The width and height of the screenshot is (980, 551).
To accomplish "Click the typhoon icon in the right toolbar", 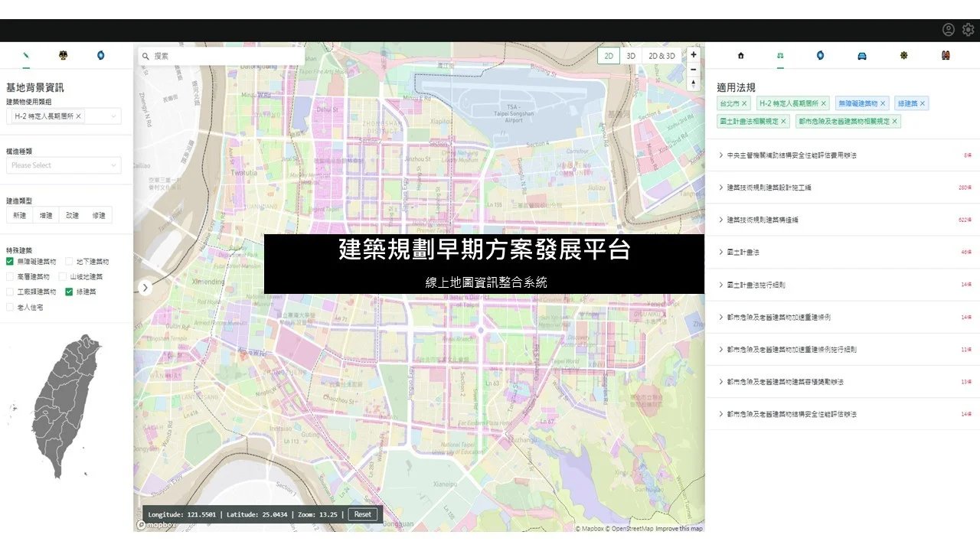I will pos(820,55).
